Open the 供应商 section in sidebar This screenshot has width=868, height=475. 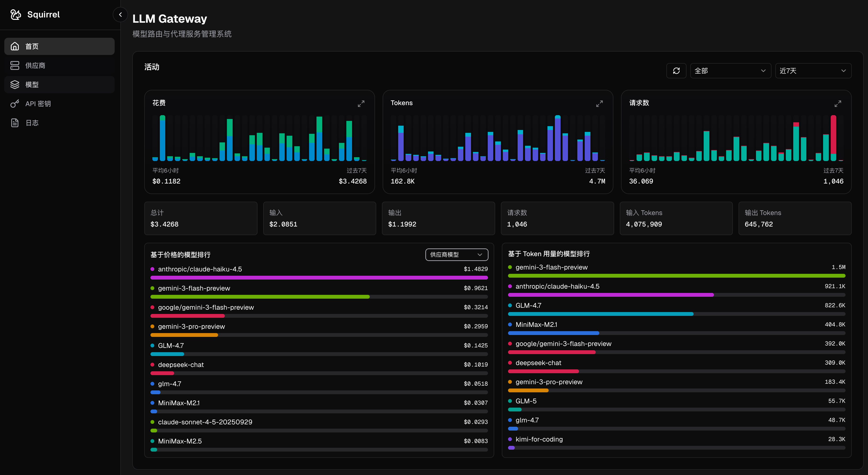pyautogui.click(x=59, y=65)
